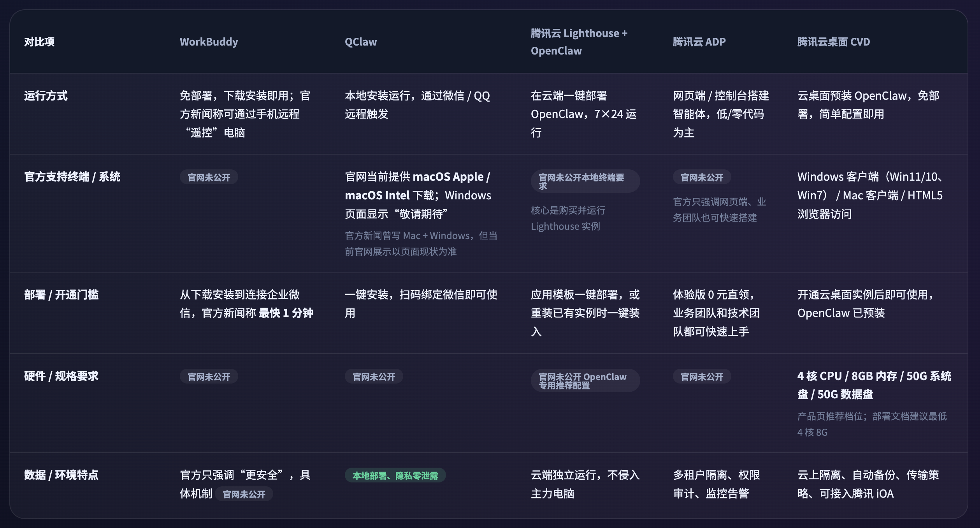This screenshot has width=980, height=528.
Task: Click the 腾讯云桌面 CVD column header
Action: pyautogui.click(x=833, y=42)
